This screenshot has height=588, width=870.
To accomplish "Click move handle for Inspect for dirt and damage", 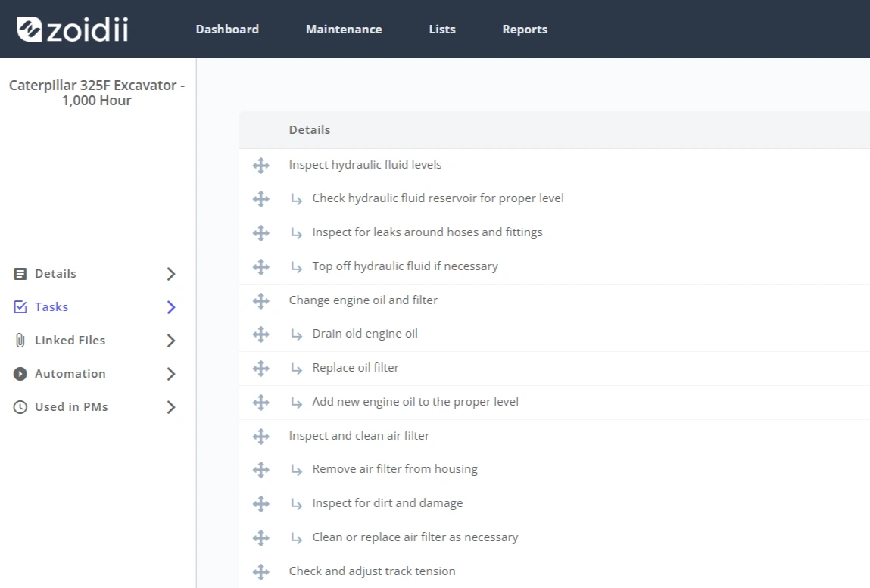I will pyautogui.click(x=260, y=504).
